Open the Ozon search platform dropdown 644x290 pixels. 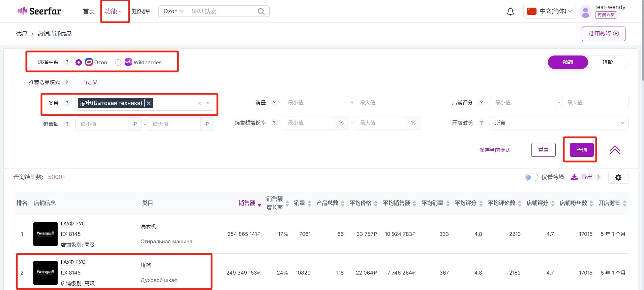tap(174, 11)
